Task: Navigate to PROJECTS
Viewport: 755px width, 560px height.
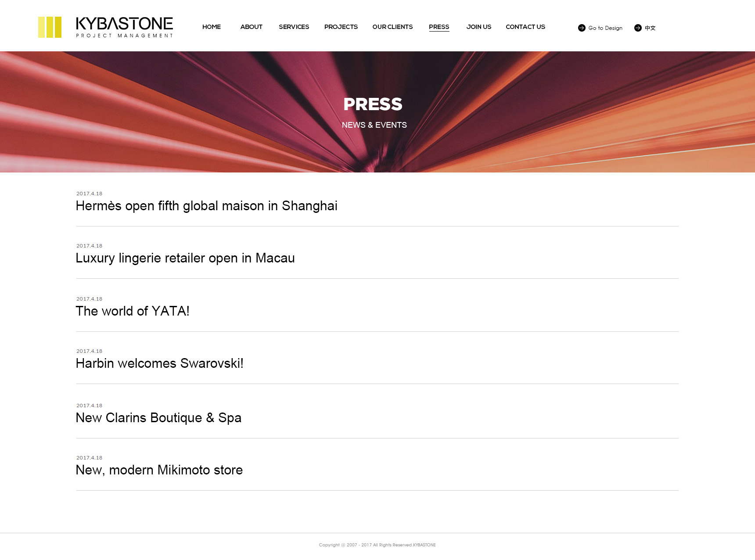Action: pyautogui.click(x=341, y=27)
